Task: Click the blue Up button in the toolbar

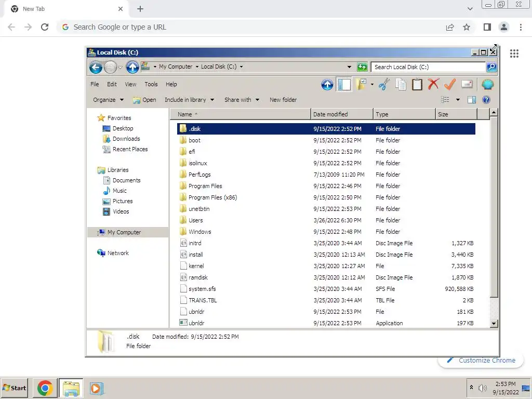Action: click(x=327, y=85)
